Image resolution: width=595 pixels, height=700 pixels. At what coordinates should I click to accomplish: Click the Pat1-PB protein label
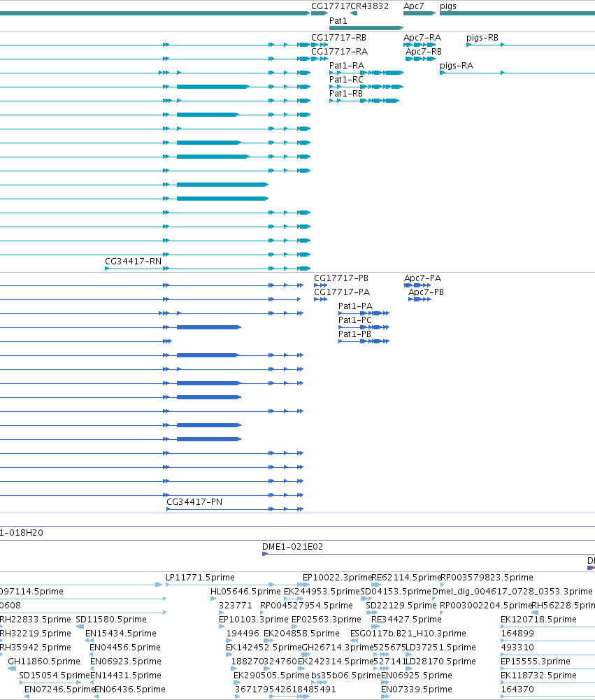click(354, 334)
